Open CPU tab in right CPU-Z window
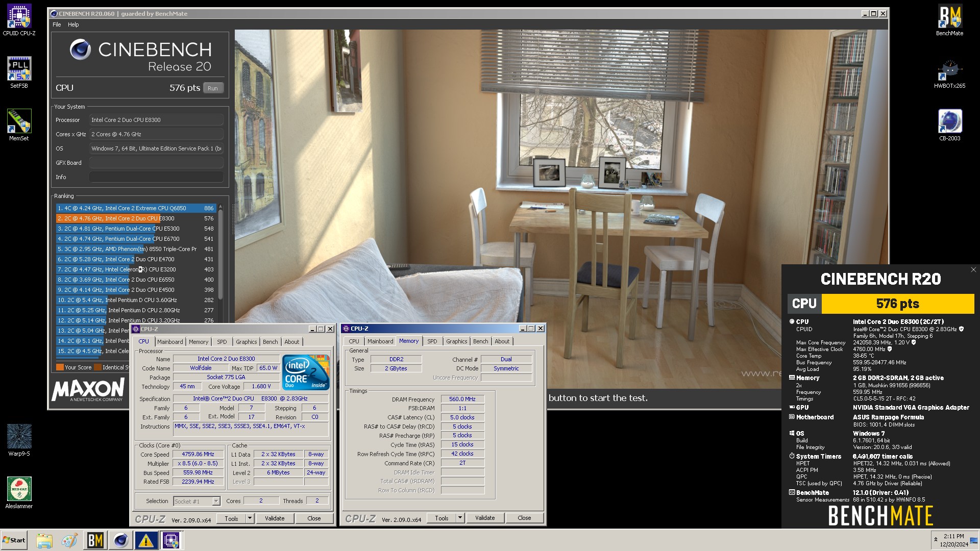Screen dimensions: 980x551 (x=354, y=341)
